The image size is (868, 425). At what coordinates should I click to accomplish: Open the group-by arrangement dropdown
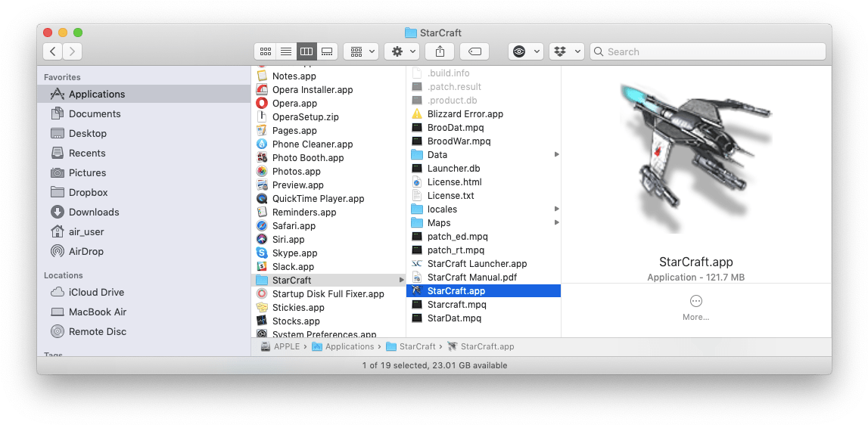coord(361,51)
